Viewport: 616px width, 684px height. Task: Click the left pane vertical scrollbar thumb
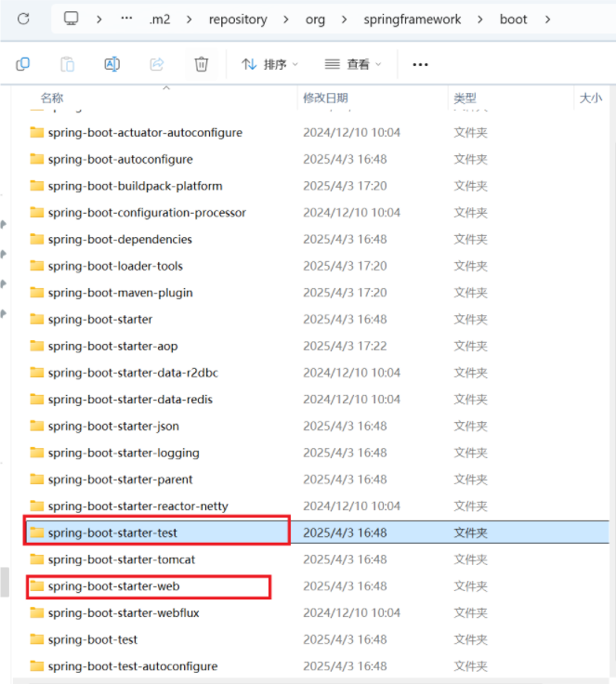5,582
